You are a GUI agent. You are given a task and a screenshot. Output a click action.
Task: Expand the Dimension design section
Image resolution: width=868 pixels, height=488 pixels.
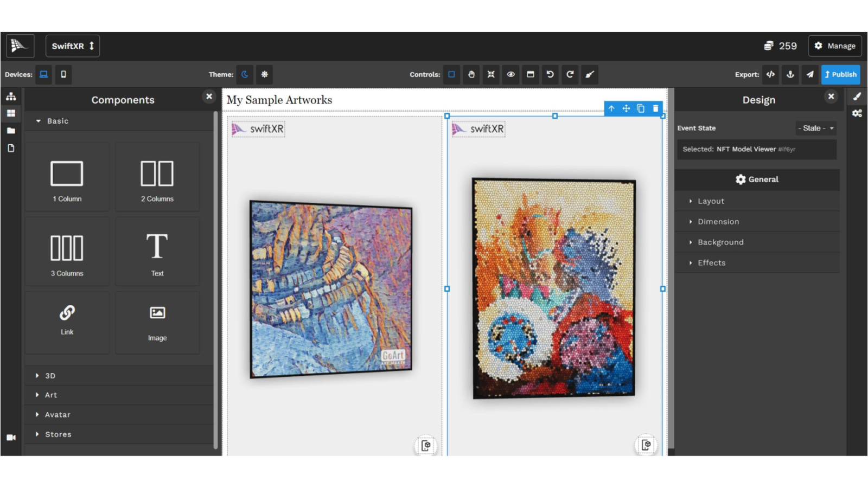point(718,222)
